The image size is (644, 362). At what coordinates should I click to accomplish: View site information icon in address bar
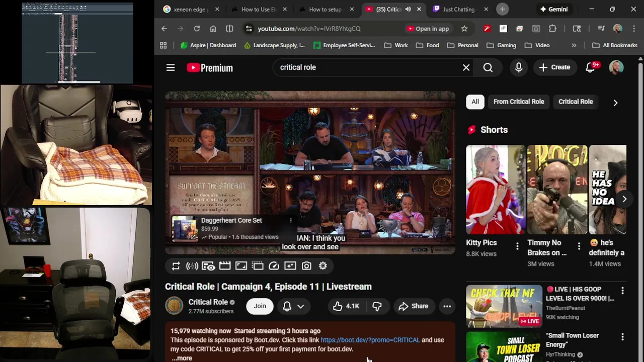point(249,29)
